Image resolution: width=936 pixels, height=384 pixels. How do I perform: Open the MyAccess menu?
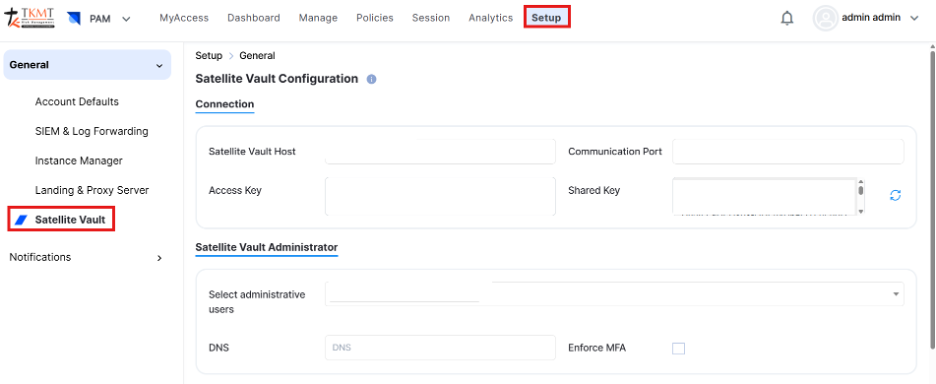pyautogui.click(x=184, y=18)
